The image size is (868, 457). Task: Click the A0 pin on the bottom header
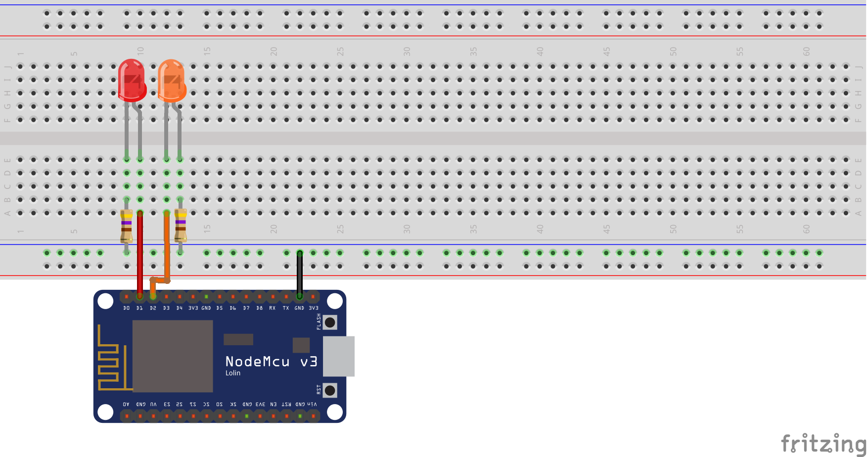(127, 416)
